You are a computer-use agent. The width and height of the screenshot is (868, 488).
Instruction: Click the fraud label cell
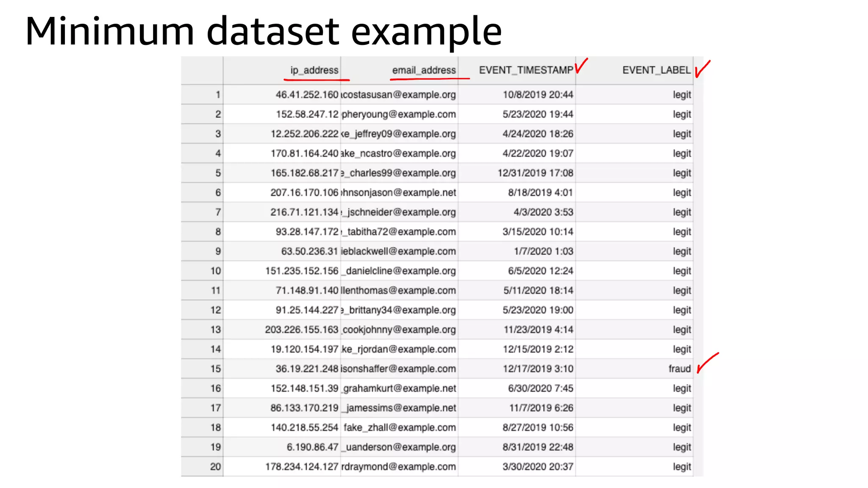click(634, 369)
